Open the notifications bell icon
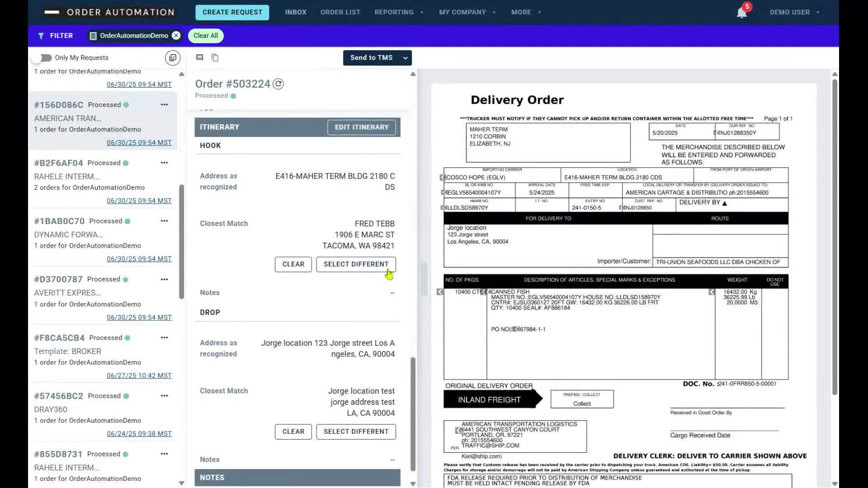This screenshot has height=488, width=868. 741,13
